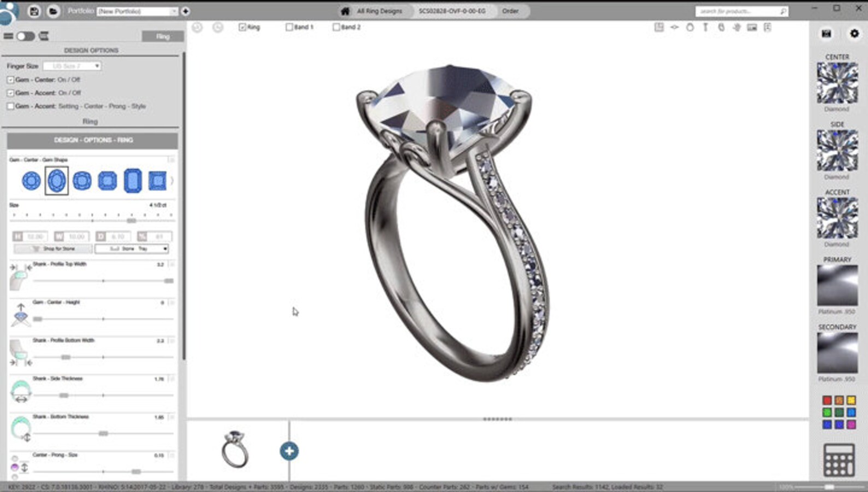The image size is (868, 492).
Task: Select the radiant cut gem shape
Action: 107,180
